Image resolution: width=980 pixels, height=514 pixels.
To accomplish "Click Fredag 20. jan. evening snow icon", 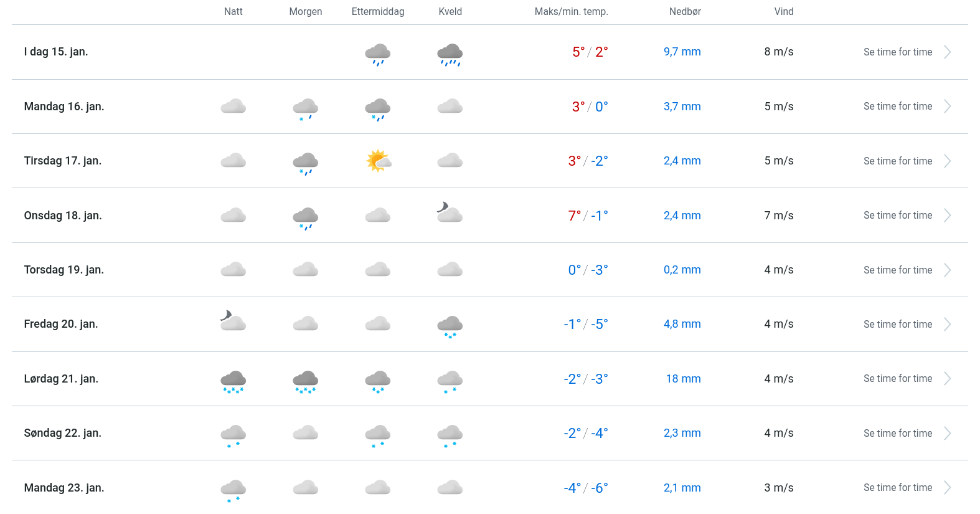I will (x=450, y=326).
